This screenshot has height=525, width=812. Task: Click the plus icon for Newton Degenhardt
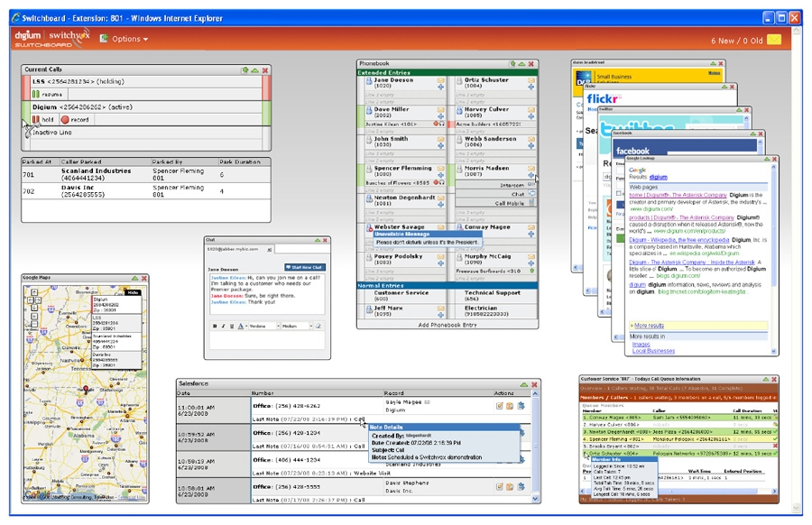tap(440, 205)
